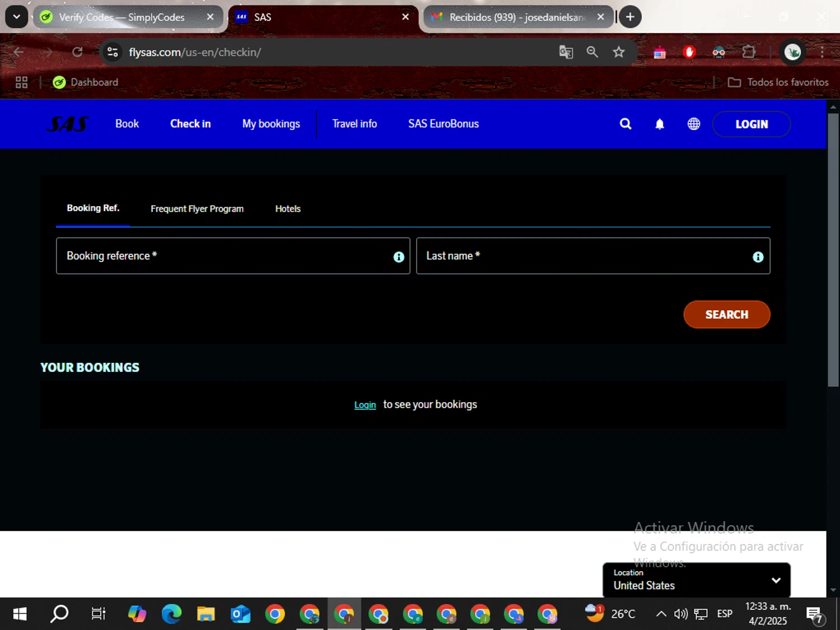Open the browser zoom magnifier icon
The height and width of the screenshot is (630, 840).
[592, 52]
